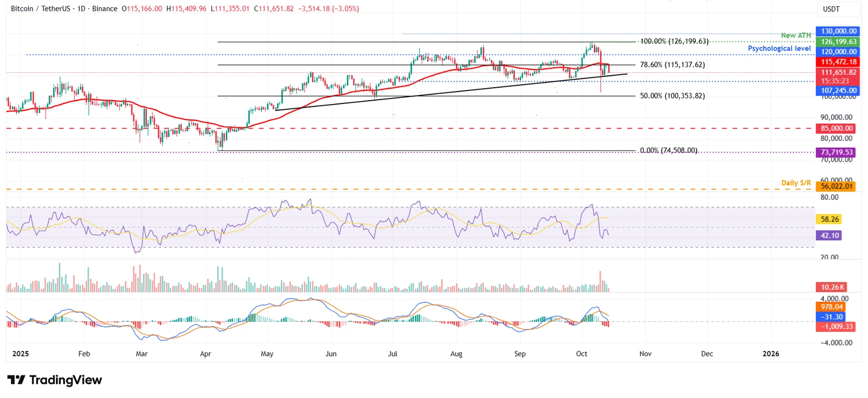Click the purple 73,719.53 level badge
868x398 pixels.
click(x=836, y=153)
